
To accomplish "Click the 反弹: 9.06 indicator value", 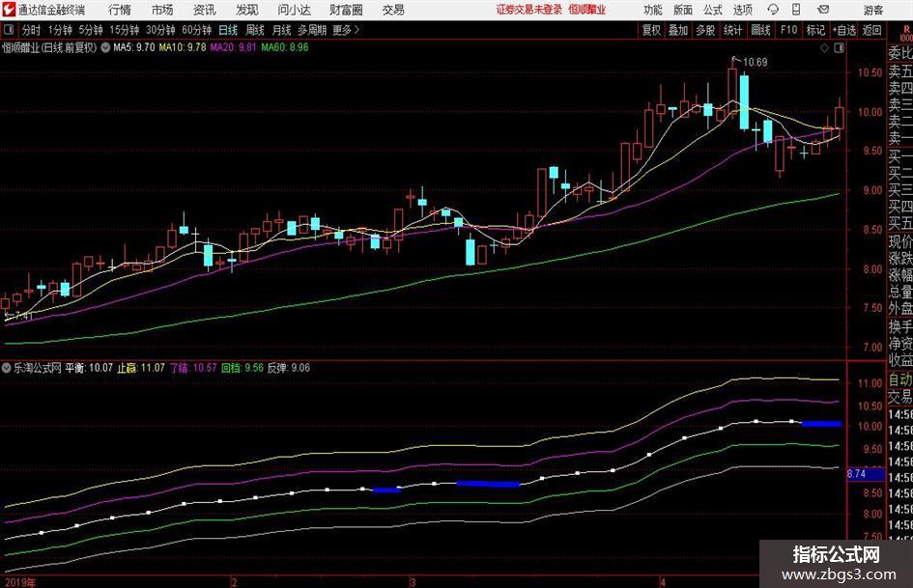I will point(288,368).
